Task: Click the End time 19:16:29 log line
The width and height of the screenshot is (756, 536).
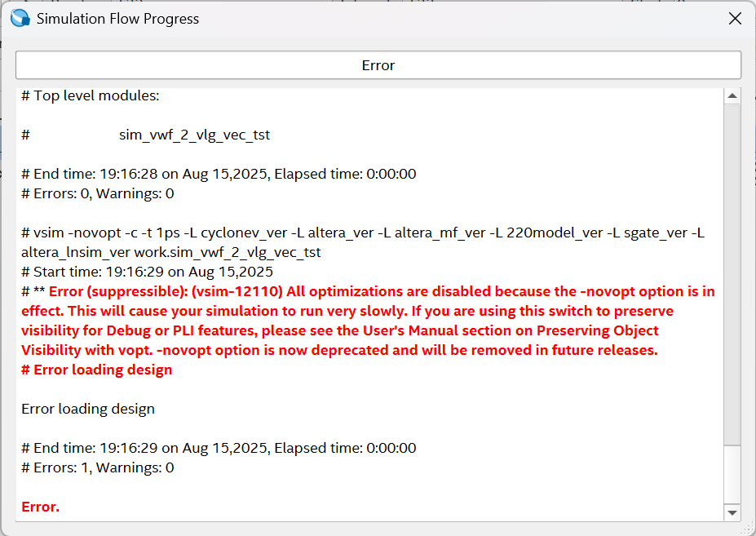Action: pyautogui.click(x=219, y=448)
